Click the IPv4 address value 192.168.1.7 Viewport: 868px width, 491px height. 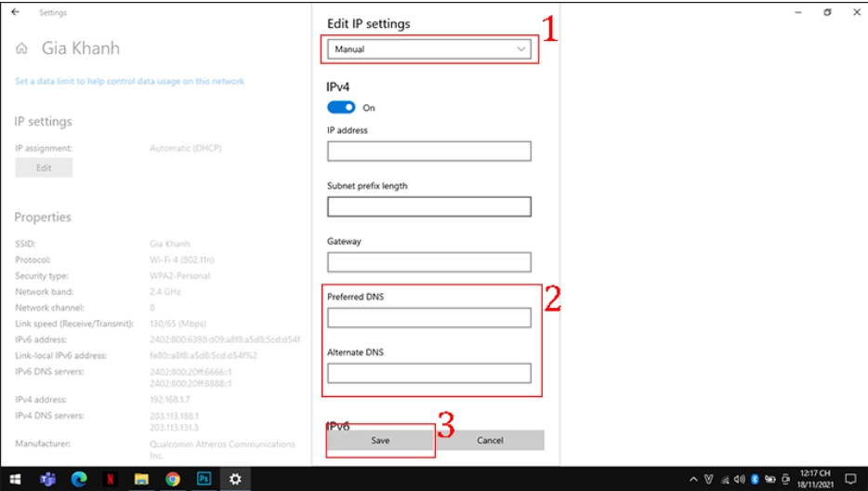click(170, 399)
